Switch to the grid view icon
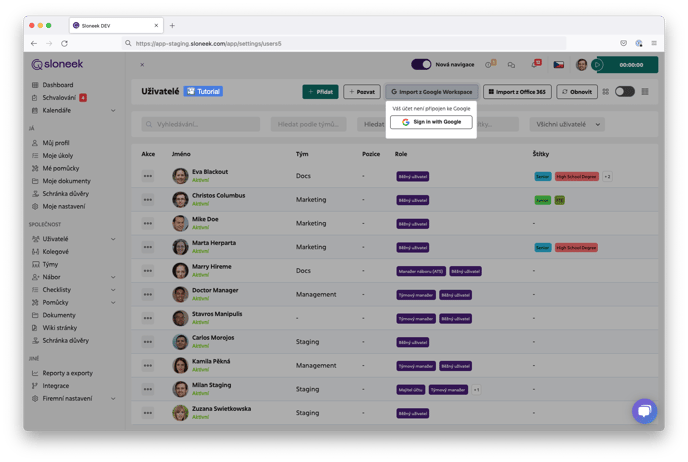688x462 pixels. coord(606,92)
